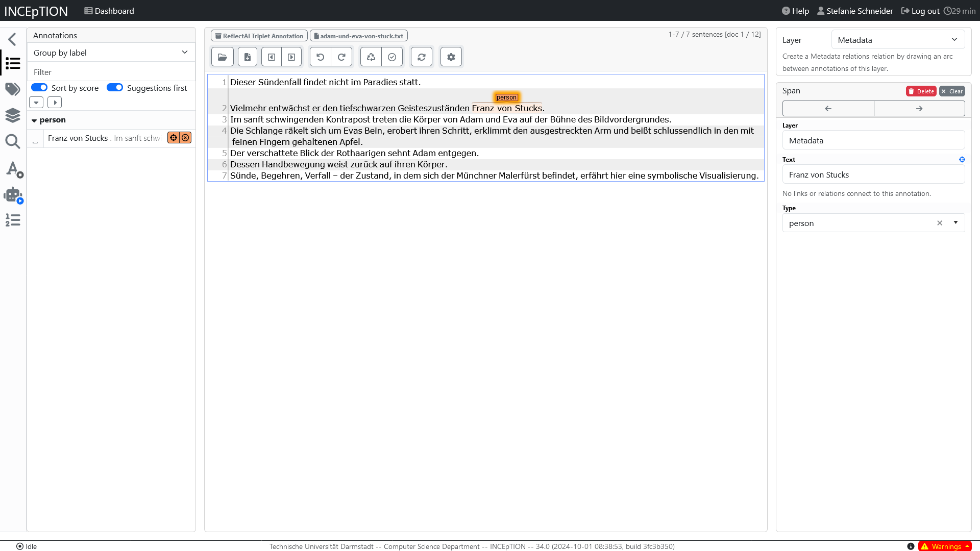This screenshot has width=980, height=551.
Task: Go to next document icon
Action: pos(291,57)
